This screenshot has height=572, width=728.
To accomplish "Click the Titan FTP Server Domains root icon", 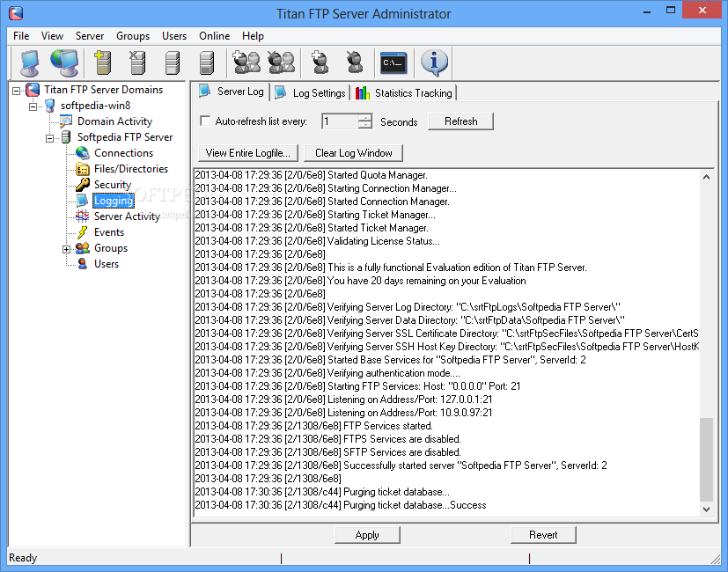I will pyautogui.click(x=33, y=90).
